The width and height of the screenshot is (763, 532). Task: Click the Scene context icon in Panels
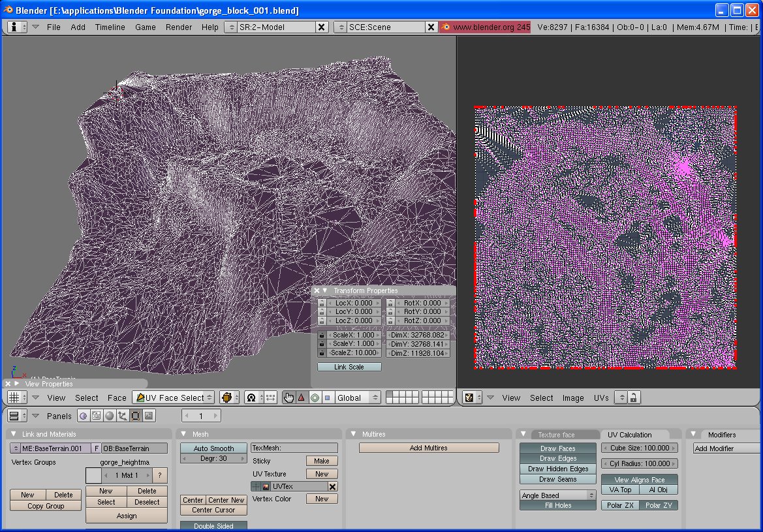click(149, 416)
